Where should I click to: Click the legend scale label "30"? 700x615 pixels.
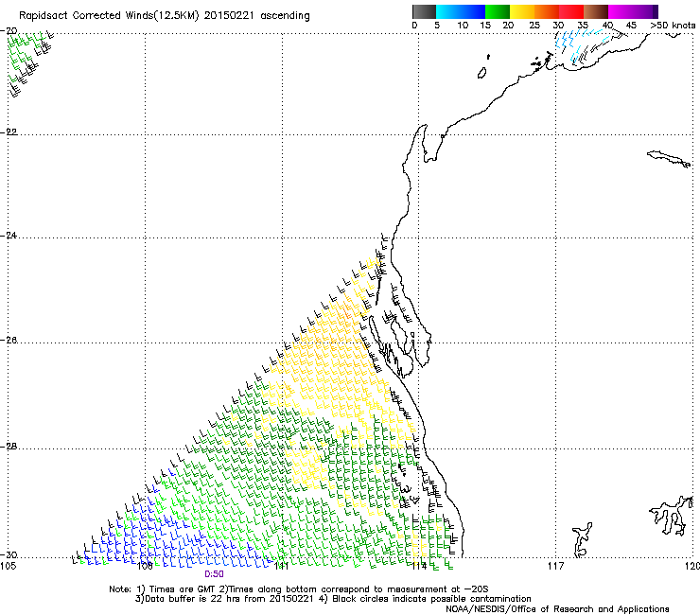(558, 26)
